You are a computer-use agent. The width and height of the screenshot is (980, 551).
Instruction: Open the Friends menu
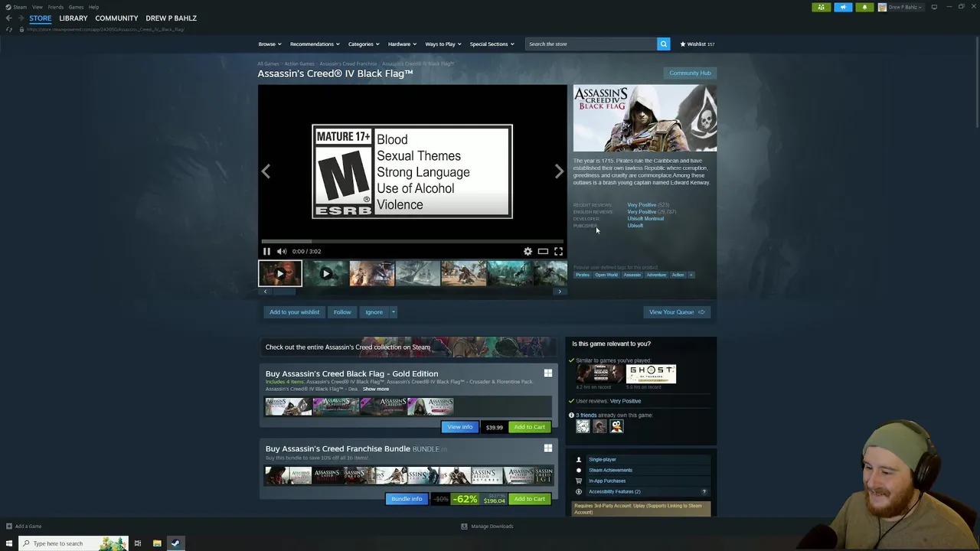click(55, 7)
